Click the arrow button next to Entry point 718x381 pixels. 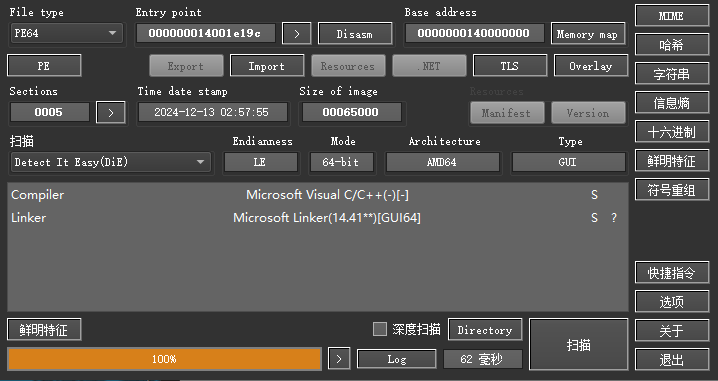pyautogui.click(x=297, y=34)
